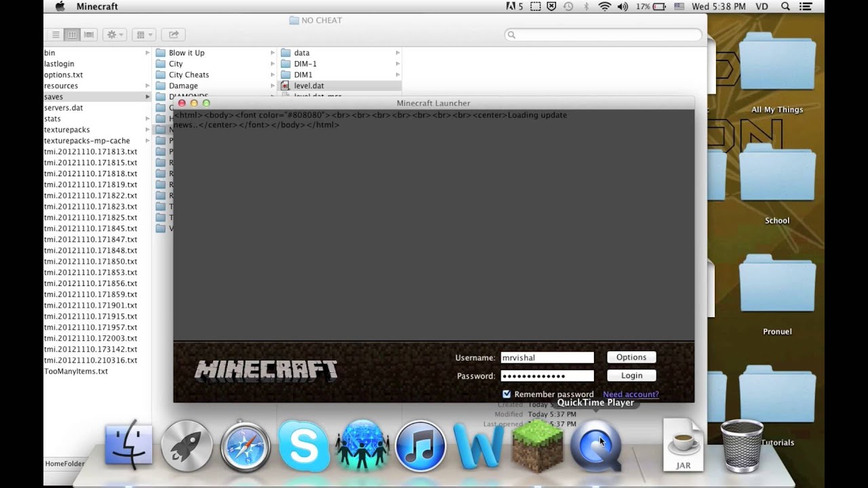This screenshot has height=488, width=868.
Task: Toggle the Remember password checkbox
Action: (507, 394)
